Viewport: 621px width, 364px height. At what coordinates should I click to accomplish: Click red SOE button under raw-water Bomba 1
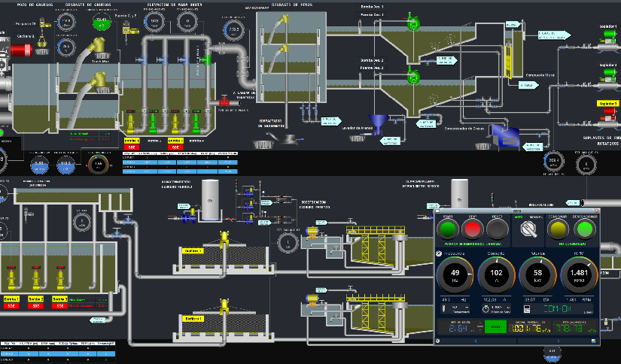132,147
